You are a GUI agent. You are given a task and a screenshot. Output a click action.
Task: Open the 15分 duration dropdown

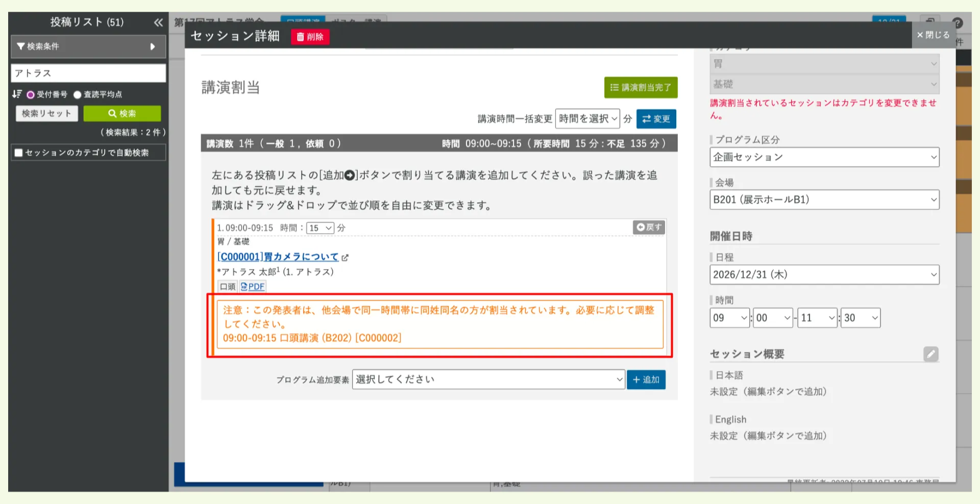coord(320,228)
